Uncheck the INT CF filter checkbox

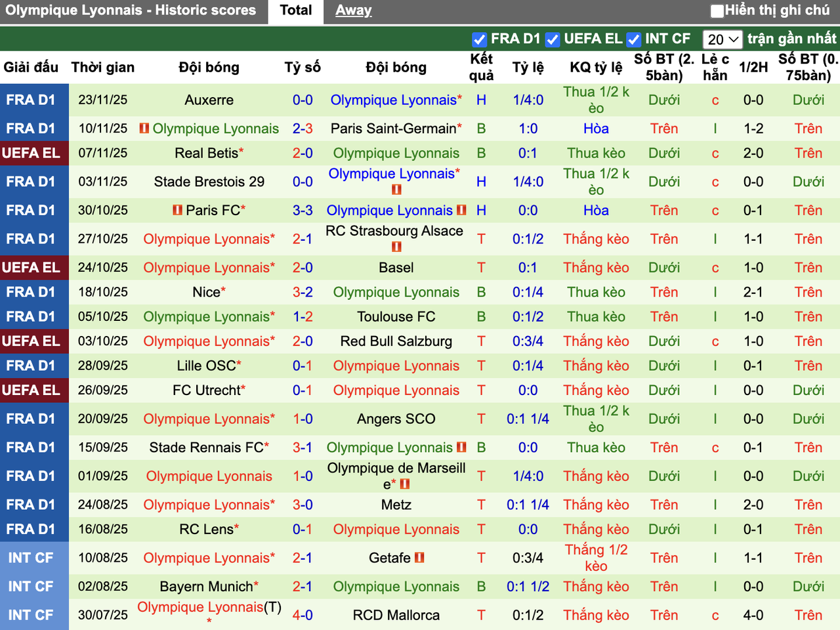click(x=633, y=39)
